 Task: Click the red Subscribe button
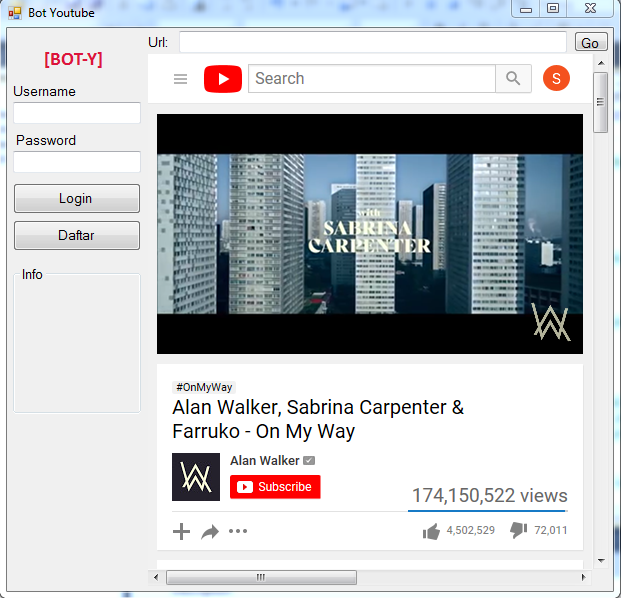pos(275,486)
